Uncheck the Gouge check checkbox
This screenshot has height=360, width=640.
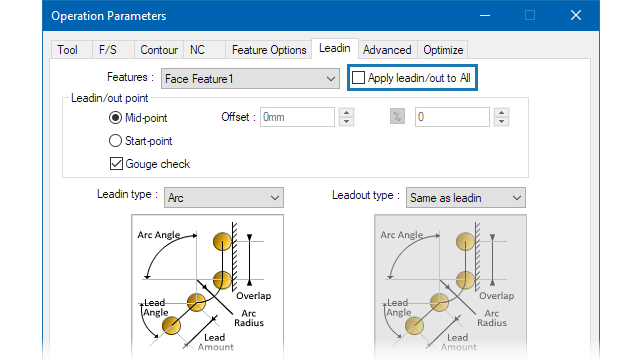tap(116, 164)
